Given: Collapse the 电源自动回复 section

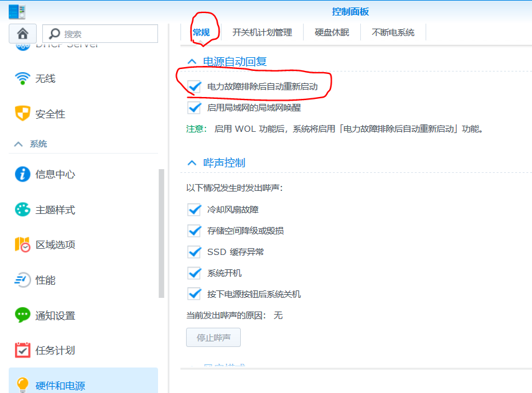Looking at the screenshot, I should coord(192,62).
